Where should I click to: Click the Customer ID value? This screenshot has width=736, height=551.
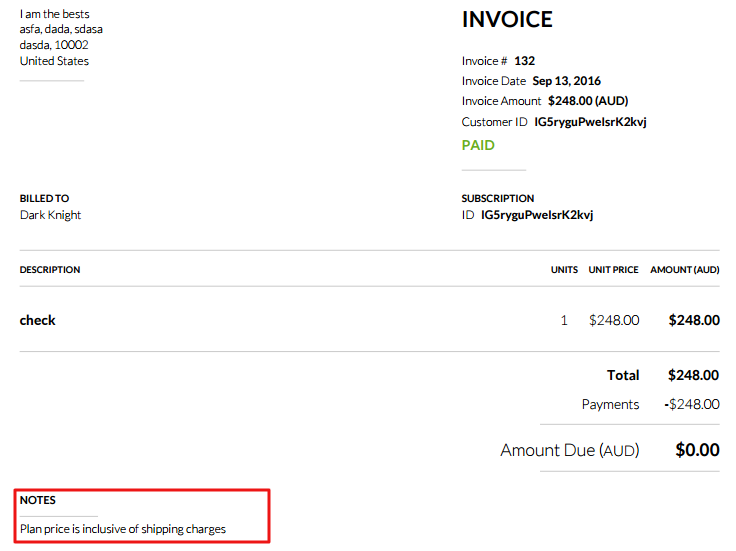590,122
